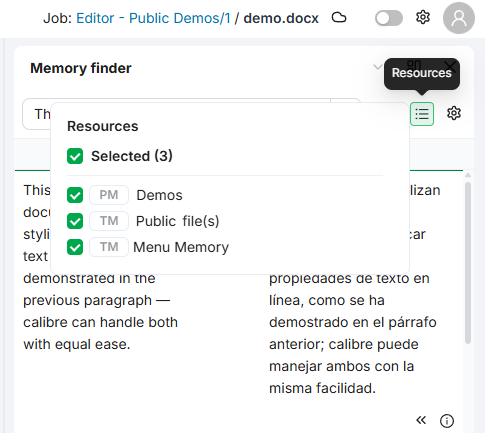Click the cloud sync status icon
This screenshot has width=485, height=433.
click(x=339, y=17)
